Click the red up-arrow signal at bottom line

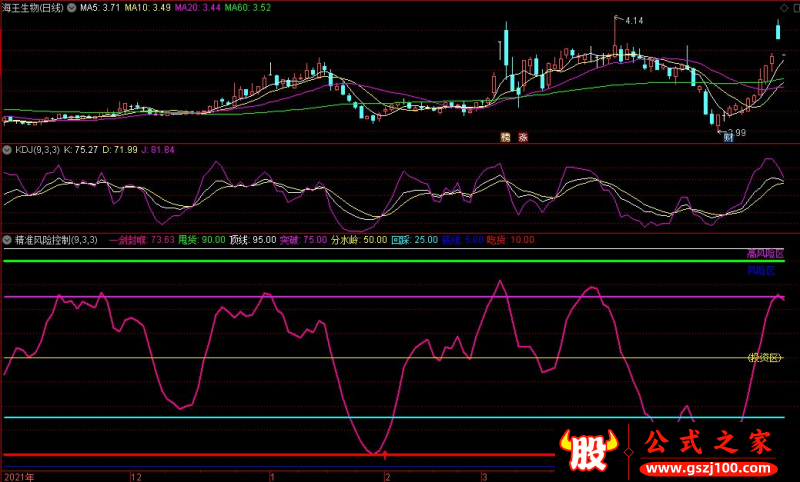385,454
